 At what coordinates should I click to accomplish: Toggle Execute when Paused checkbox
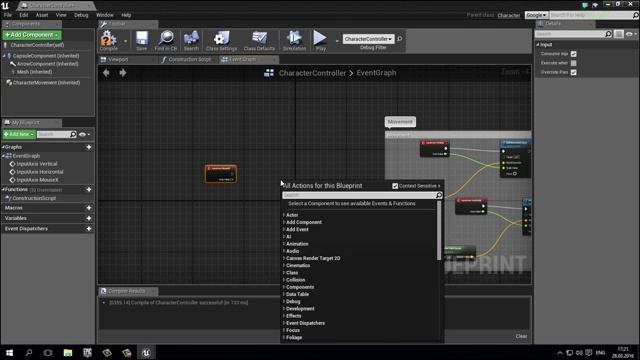pos(573,63)
